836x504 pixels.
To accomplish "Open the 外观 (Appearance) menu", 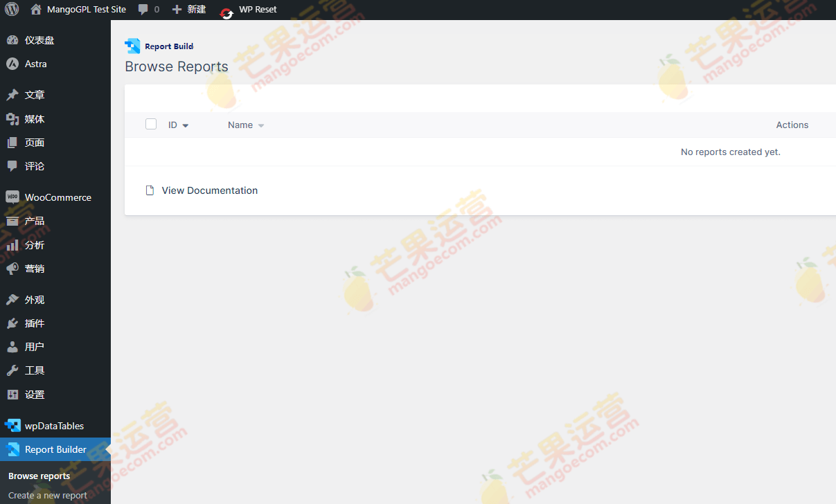I will pos(33,299).
